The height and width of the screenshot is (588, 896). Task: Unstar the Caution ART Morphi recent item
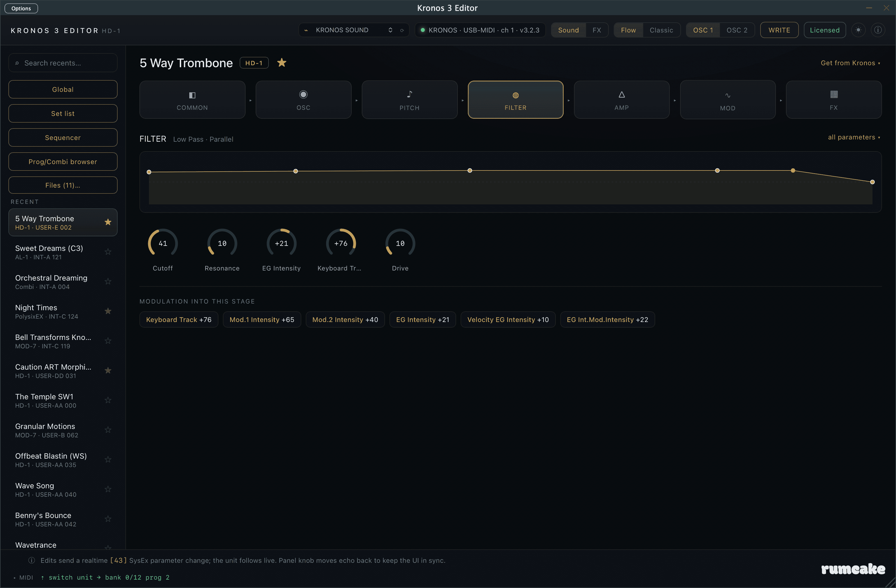tap(108, 370)
